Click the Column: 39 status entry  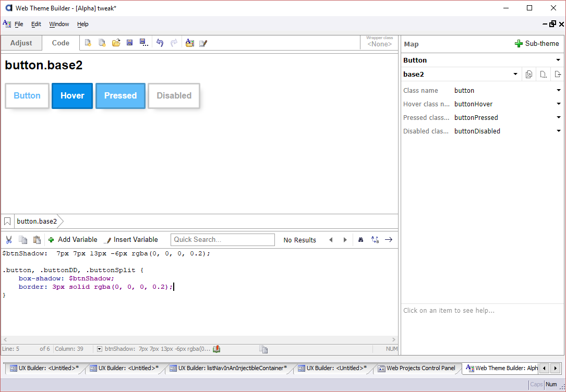click(69, 349)
